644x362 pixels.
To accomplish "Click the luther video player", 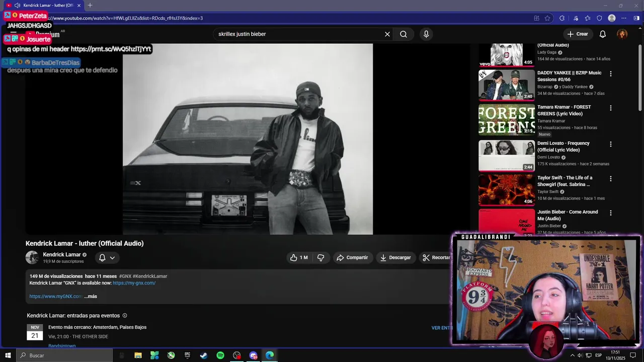I will click(248, 139).
